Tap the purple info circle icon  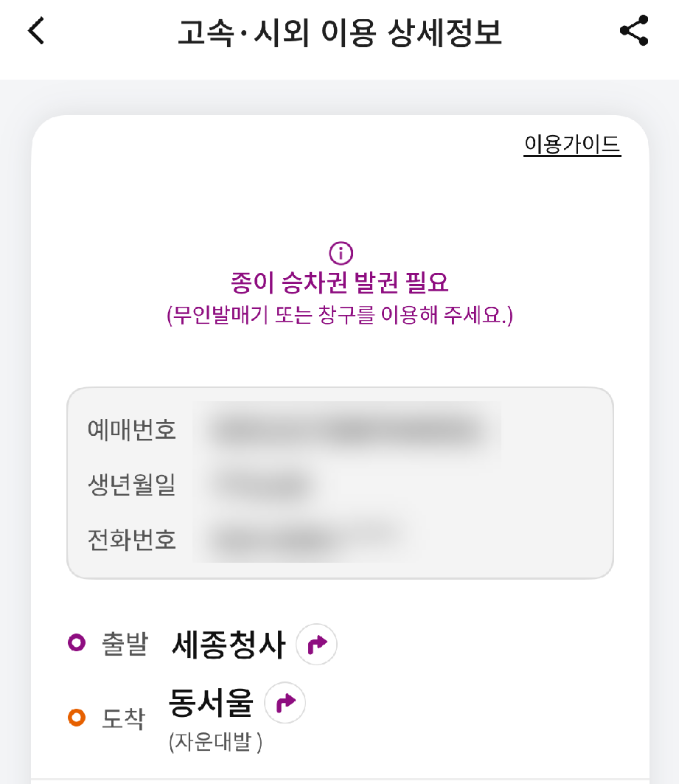[340, 254]
